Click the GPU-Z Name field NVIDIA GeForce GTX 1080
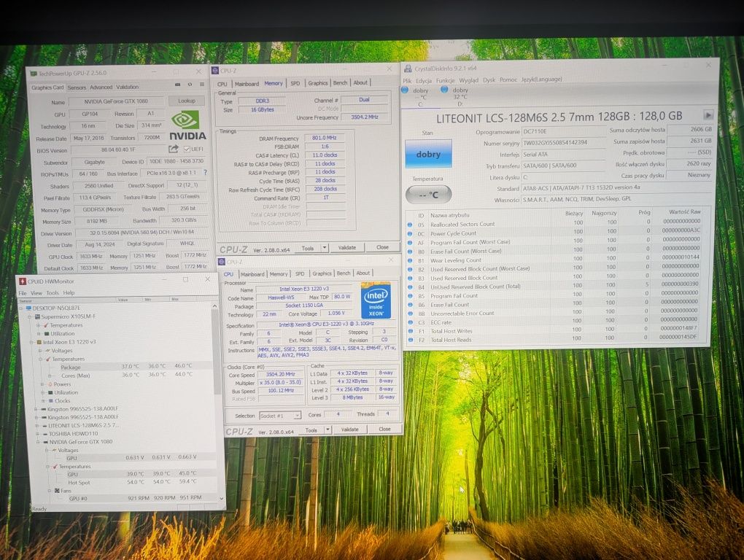The image size is (744, 560). point(116,101)
